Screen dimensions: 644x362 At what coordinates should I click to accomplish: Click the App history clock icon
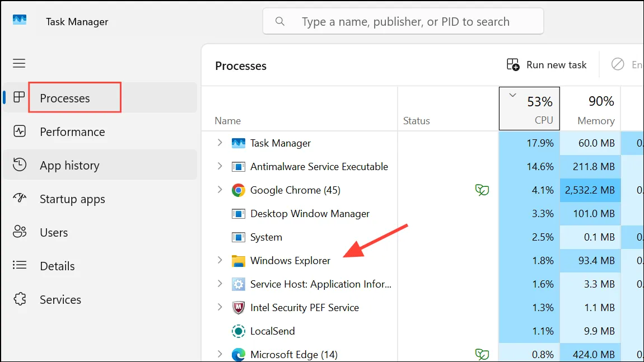pos(19,165)
